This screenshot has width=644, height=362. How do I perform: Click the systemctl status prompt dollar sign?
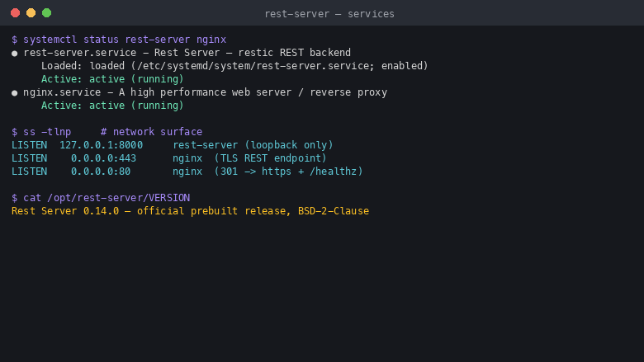[14, 40]
